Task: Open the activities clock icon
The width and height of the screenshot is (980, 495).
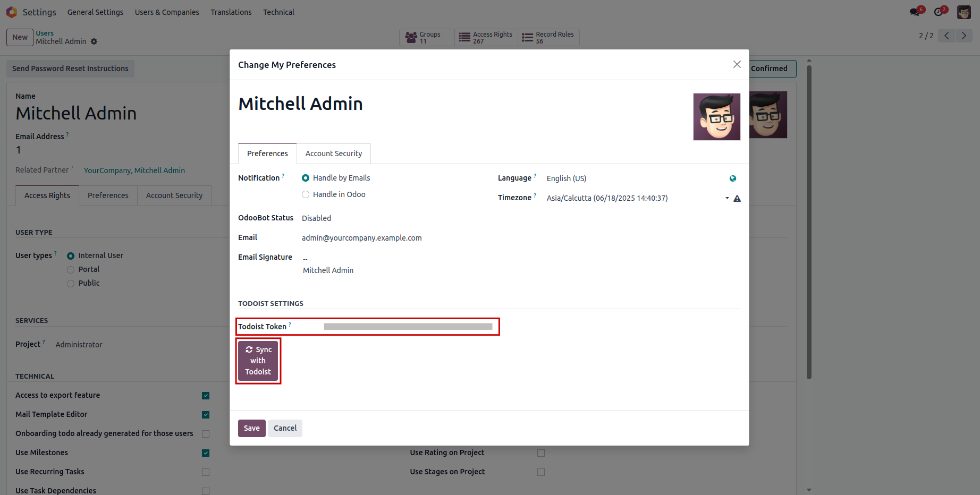Action: [940, 12]
